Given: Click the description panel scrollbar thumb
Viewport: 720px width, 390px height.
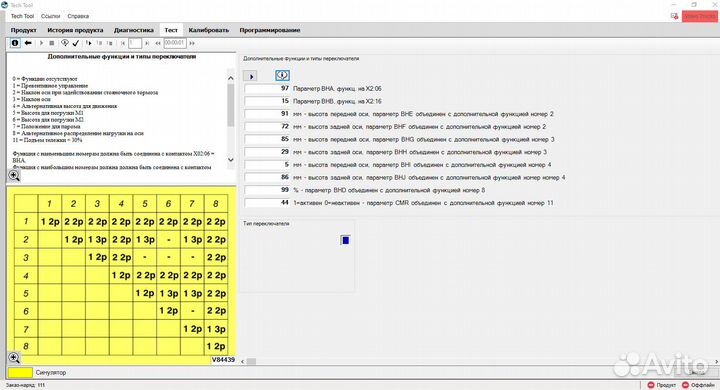Looking at the screenshot, I should coord(231,105).
